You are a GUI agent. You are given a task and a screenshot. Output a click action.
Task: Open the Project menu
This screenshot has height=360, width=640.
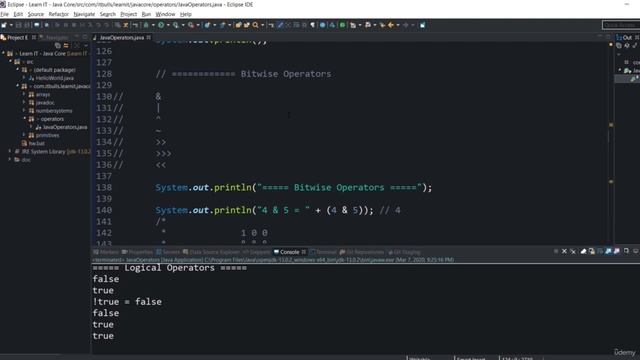coord(129,14)
